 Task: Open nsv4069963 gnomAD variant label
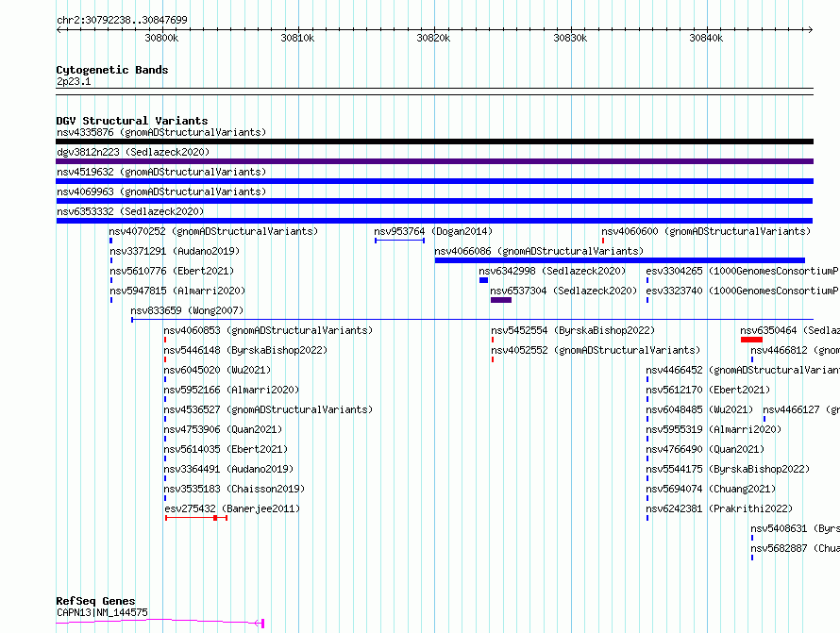[x=161, y=192]
